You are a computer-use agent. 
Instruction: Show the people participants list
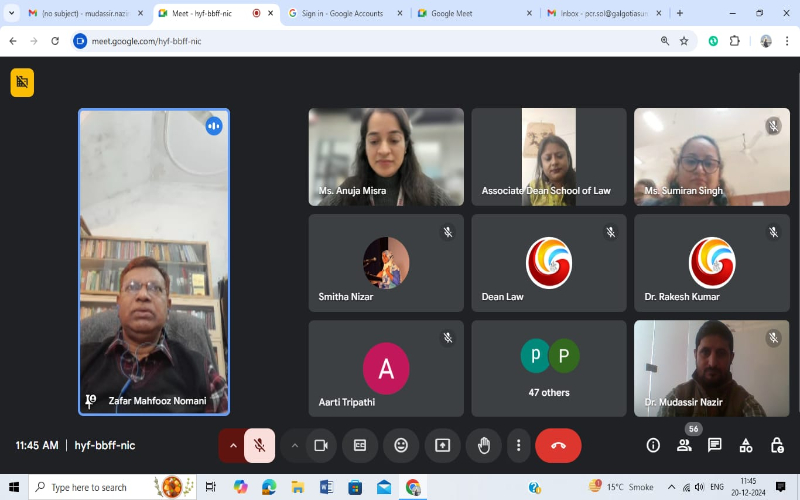tap(684, 445)
